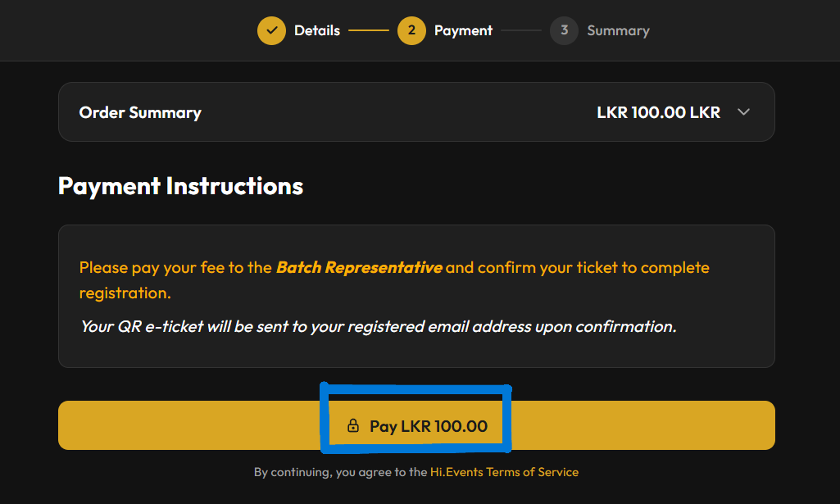This screenshot has height=504, width=840.
Task: Select the "Summary" step label
Action: pyautogui.click(x=618, y=31)
